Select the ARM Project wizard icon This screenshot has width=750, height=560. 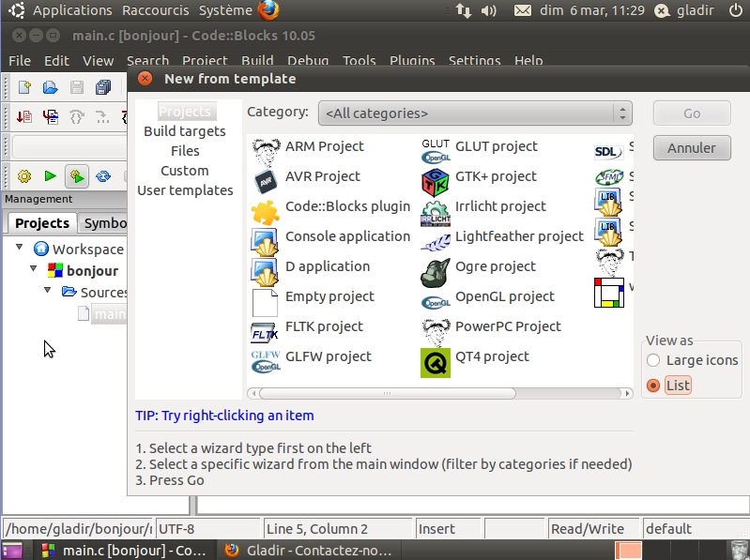click(266, 147)
